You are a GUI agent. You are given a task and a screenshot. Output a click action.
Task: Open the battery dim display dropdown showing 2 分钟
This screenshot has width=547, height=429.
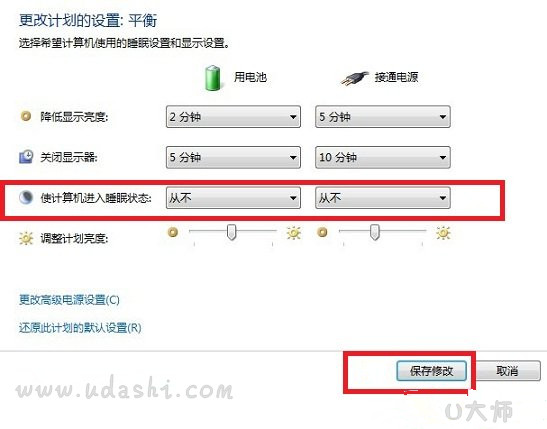tap(233, 116)
